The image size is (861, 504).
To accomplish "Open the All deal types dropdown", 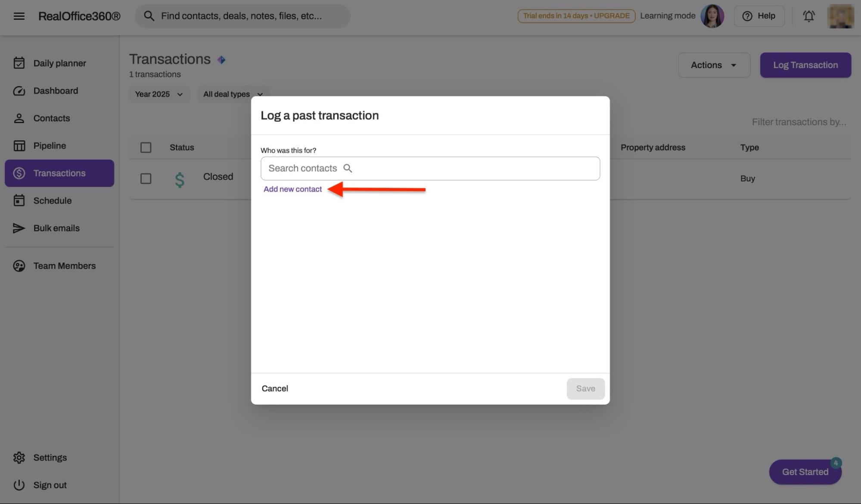I will coord(233,94).
